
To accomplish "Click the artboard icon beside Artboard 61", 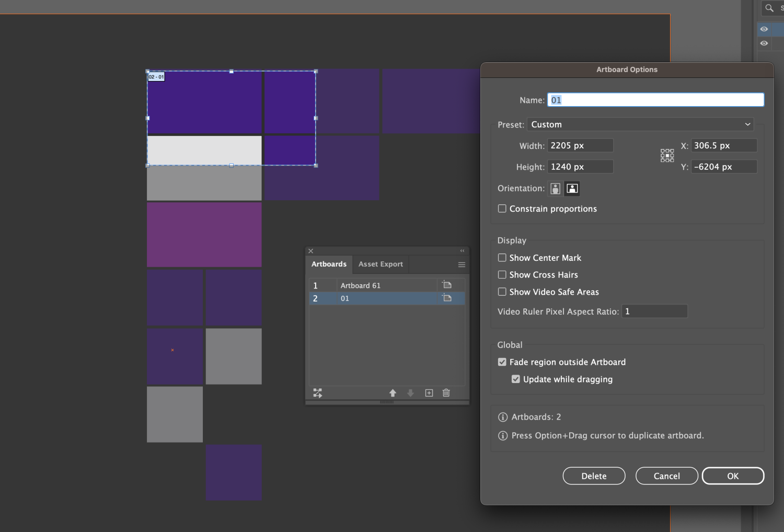I will point(447,285).
